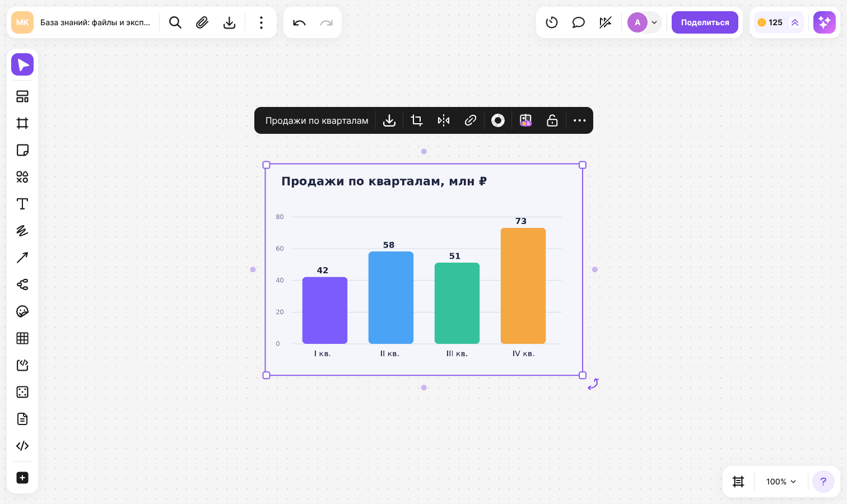This screenshot has height=504, width=847.
Task: Toggle collaborator cursors visibility
Action: pos(606,22)
